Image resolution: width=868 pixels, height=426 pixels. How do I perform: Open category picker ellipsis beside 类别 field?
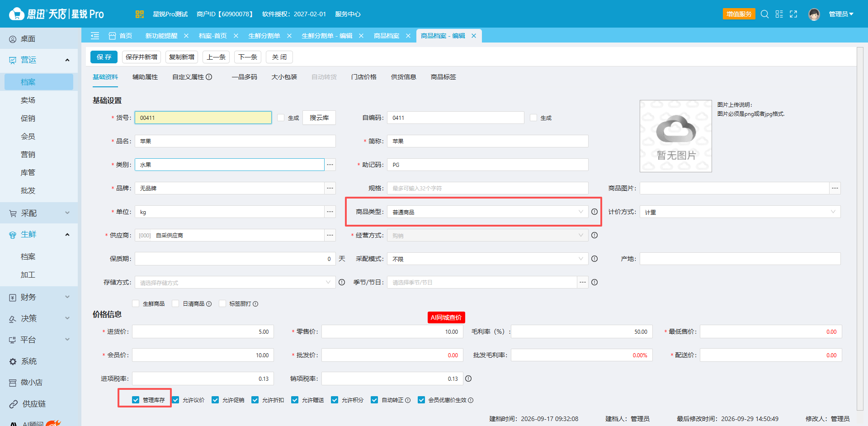(330, 165)
